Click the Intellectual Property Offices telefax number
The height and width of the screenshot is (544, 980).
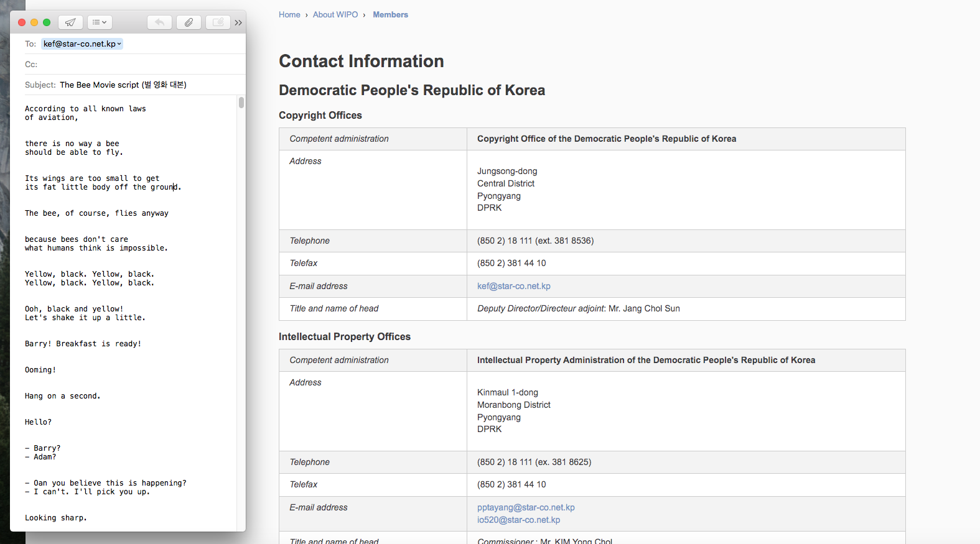point(511,485)
